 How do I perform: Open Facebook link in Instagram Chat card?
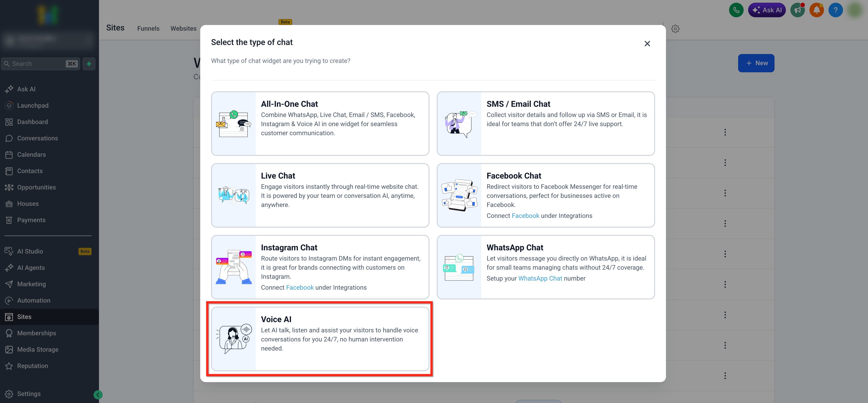point(300,287)
